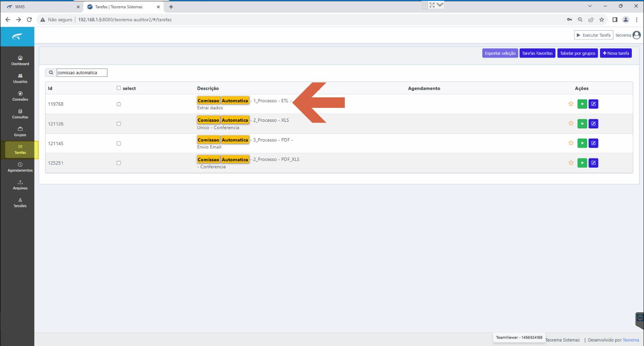Screen dimensions: 644x346
Task: Run task 125251 with green play button
Action: click(x=582, y=163)
